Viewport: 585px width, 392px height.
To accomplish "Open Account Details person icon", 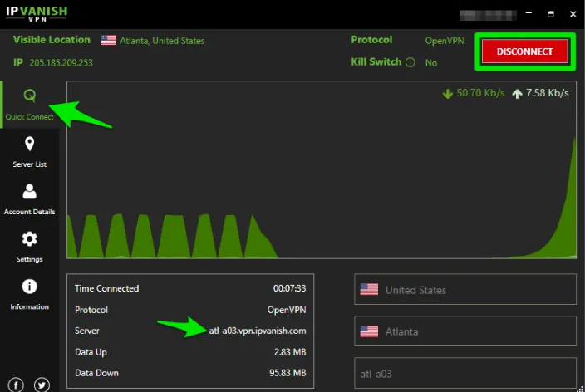I will [x=29, y=192].
